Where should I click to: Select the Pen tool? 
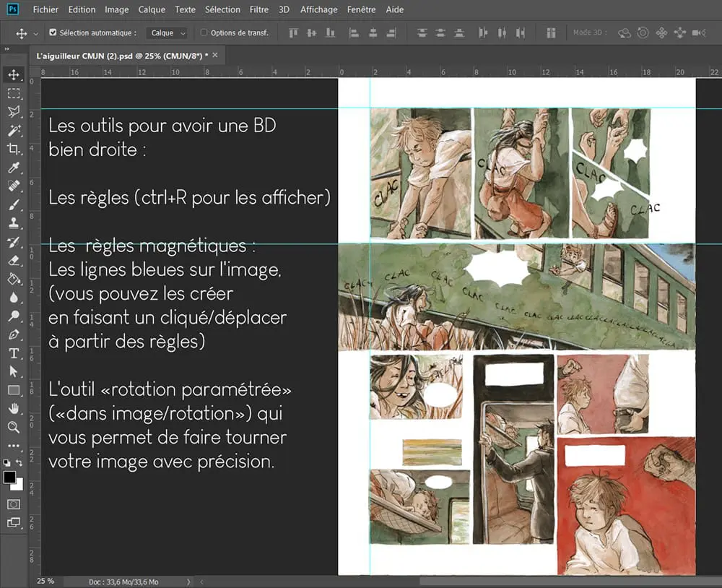13,334
